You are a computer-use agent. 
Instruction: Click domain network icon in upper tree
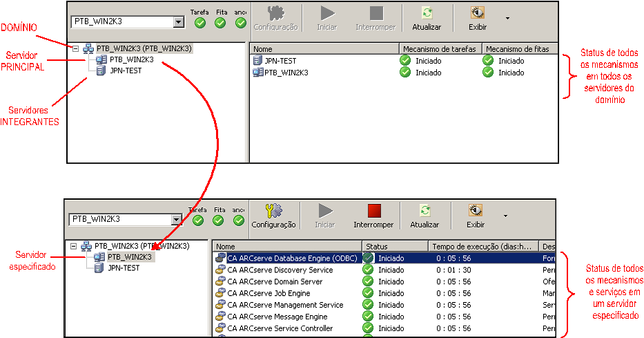pos(88,48)
